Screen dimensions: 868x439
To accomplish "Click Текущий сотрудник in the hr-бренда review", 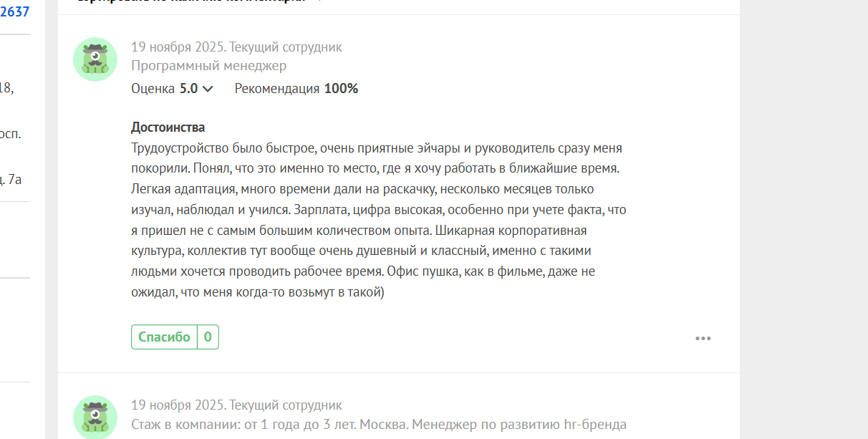I will [286, 405].
